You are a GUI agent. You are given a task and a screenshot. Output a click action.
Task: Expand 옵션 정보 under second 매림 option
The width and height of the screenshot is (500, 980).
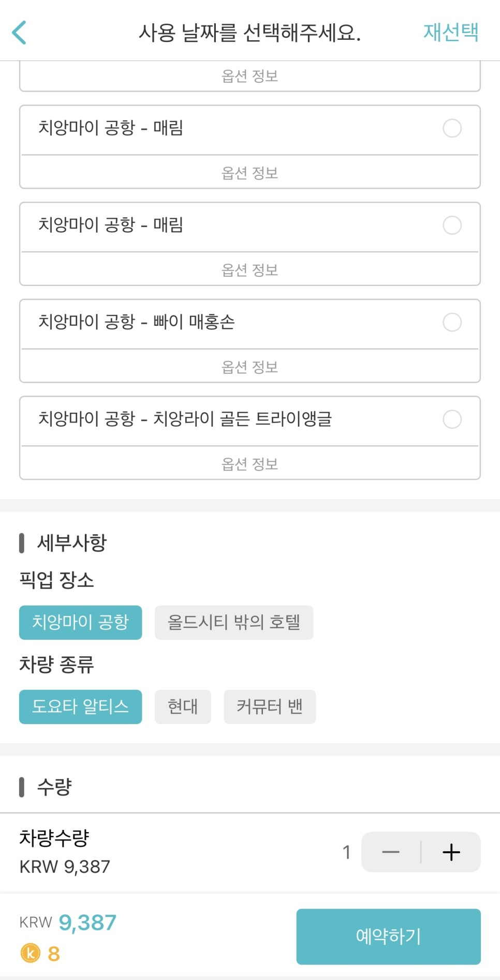coord(250,270)
